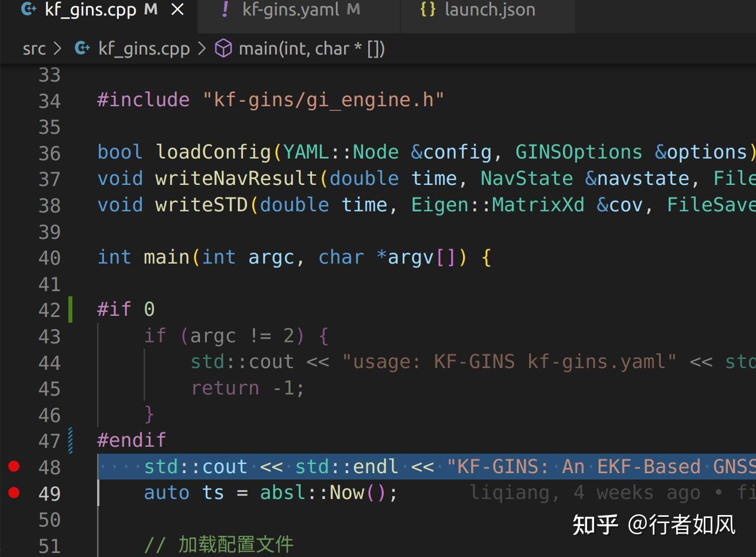Remove the breakpoint on line 49
Viewport: 756px width, 557px height.
click(14, 493)
